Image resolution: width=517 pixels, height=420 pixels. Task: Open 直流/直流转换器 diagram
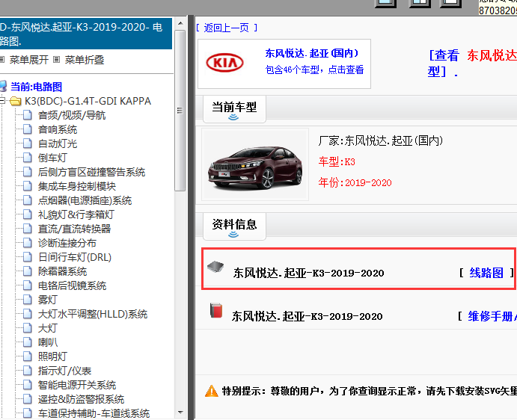(74, 229)
